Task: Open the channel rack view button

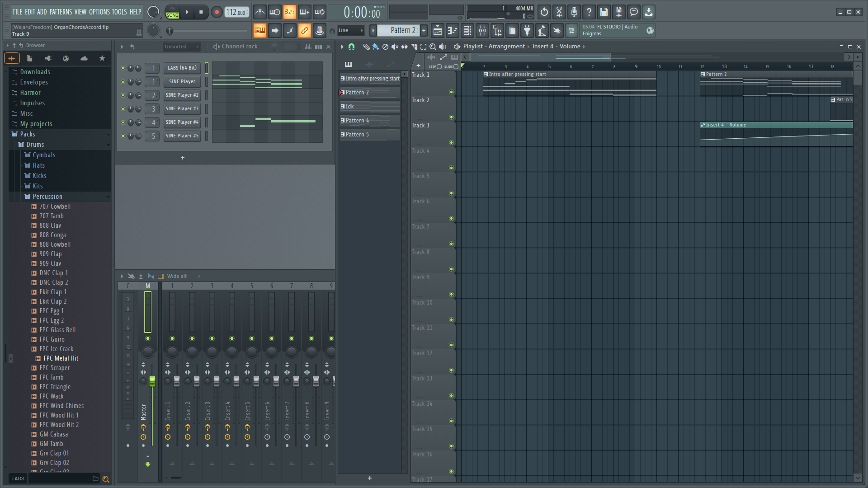Action: 467,31
